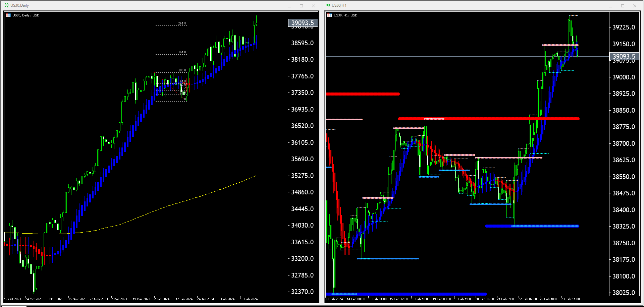Click the 38025.0 price on H1 axis
Screen dimensions: 644x307
tap(624, 293)
